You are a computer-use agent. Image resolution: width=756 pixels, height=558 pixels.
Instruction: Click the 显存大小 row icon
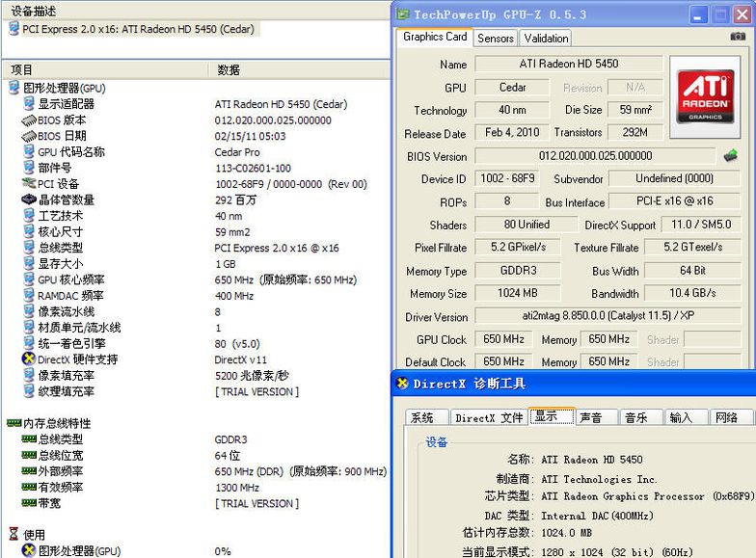(29, 263)
